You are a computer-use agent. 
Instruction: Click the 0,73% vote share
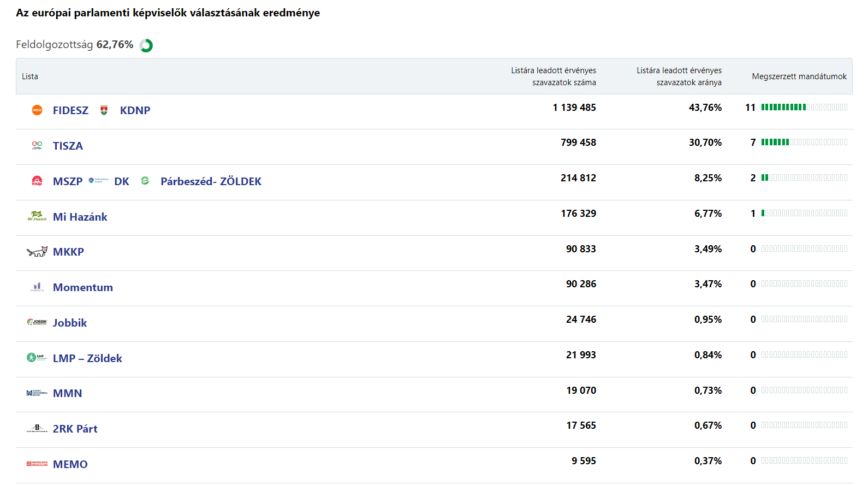(708, 391)
